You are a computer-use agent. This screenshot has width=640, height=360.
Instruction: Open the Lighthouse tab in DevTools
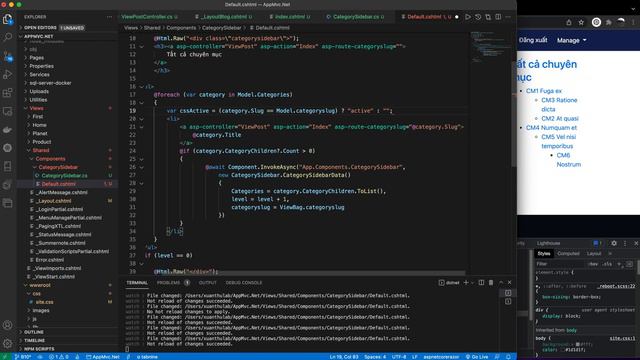pyautogui.click(x=548, y=243)
